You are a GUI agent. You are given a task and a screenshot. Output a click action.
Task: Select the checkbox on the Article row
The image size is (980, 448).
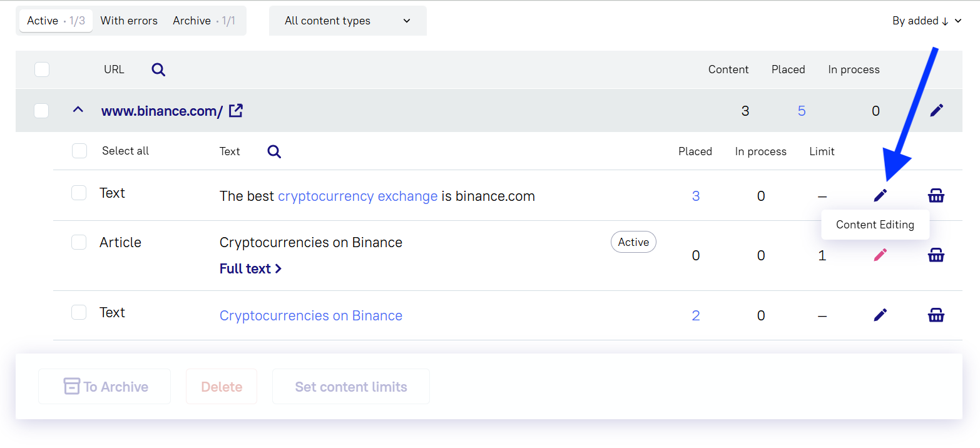point(79,242)
